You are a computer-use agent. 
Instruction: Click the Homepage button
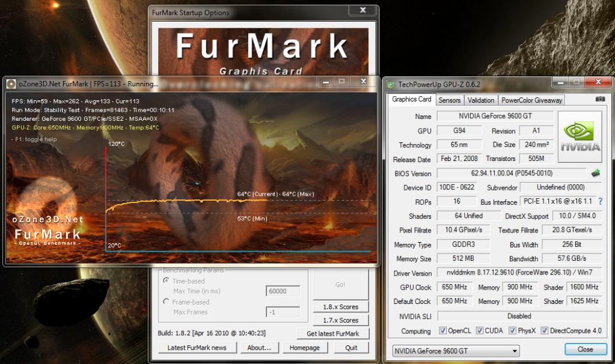pos(305,348)
